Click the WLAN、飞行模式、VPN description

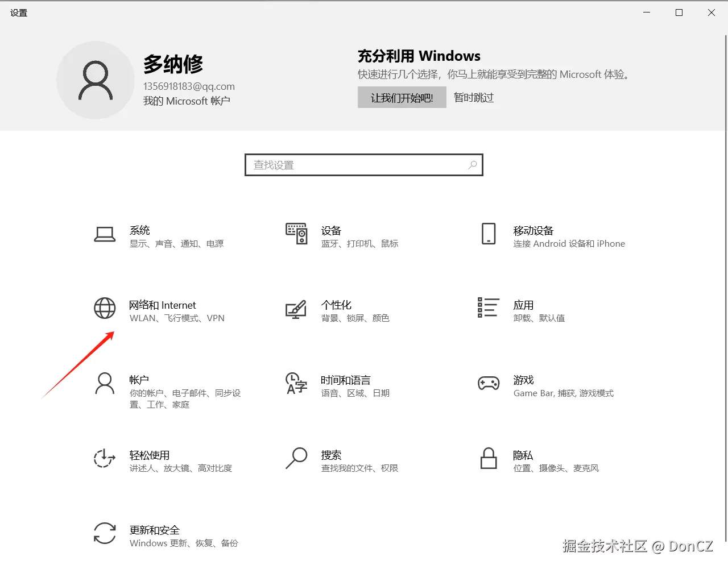click(177, 318)
